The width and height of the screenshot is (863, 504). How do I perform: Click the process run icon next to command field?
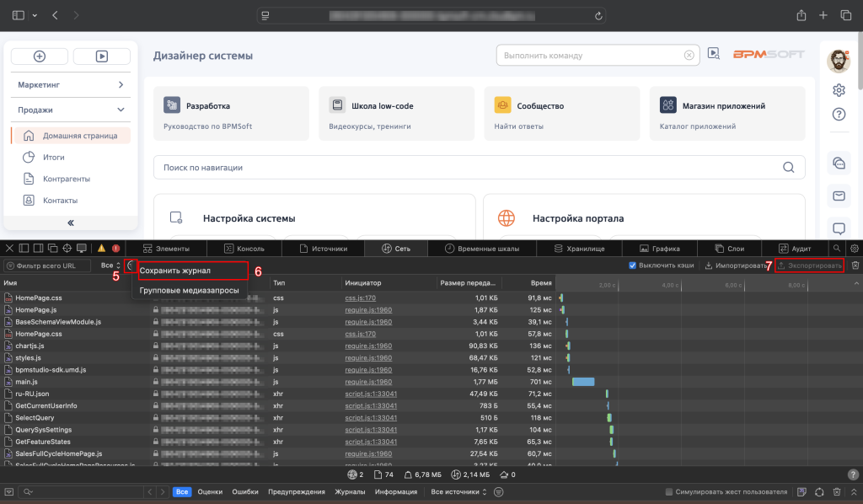click(713, 54)
